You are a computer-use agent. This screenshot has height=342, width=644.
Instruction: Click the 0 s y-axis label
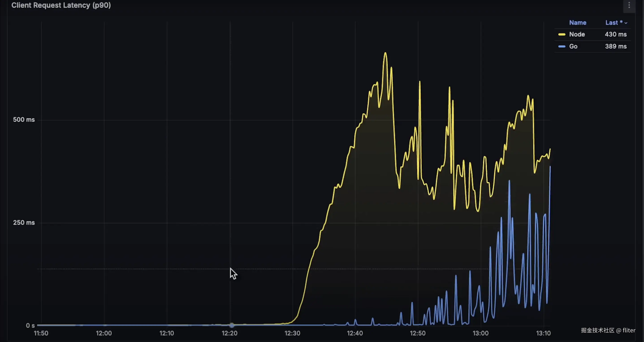click(30, 325)
